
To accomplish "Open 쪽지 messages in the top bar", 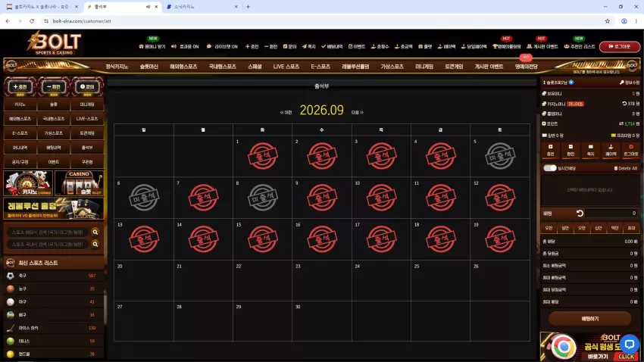I will click(x=309, y=47).
